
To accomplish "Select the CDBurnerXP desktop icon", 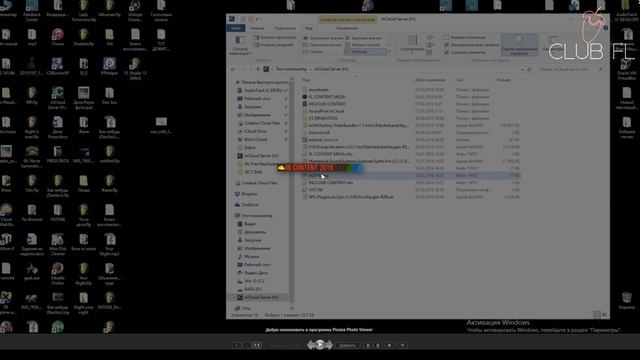I will [58, 66].
